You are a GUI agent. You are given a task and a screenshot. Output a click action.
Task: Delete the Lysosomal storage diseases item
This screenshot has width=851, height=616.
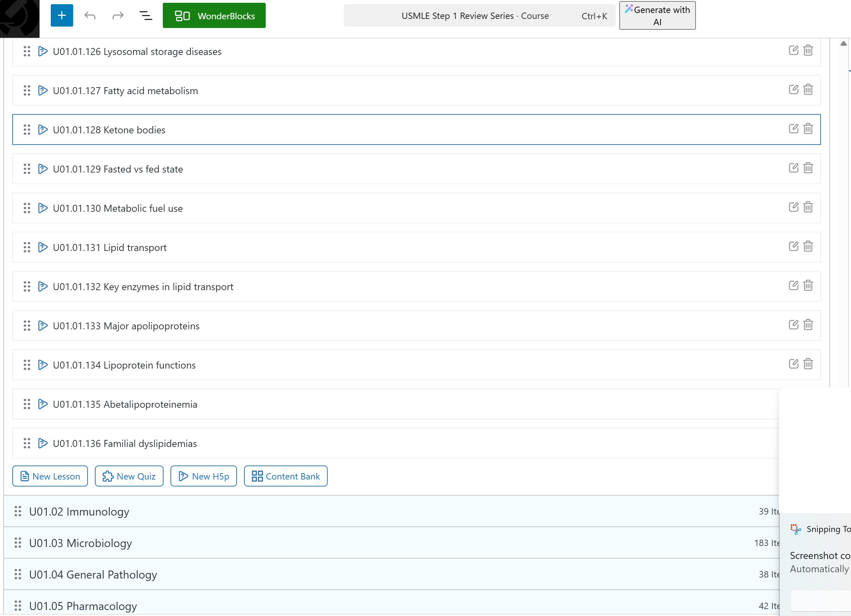(x=808, y=50)
